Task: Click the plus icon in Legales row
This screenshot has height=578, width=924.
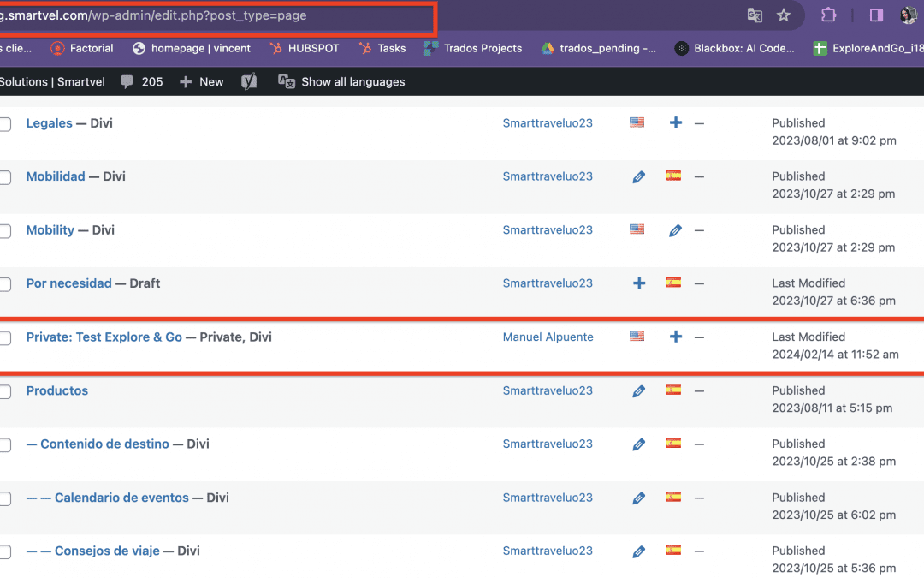Action: (x=675, y=123)
